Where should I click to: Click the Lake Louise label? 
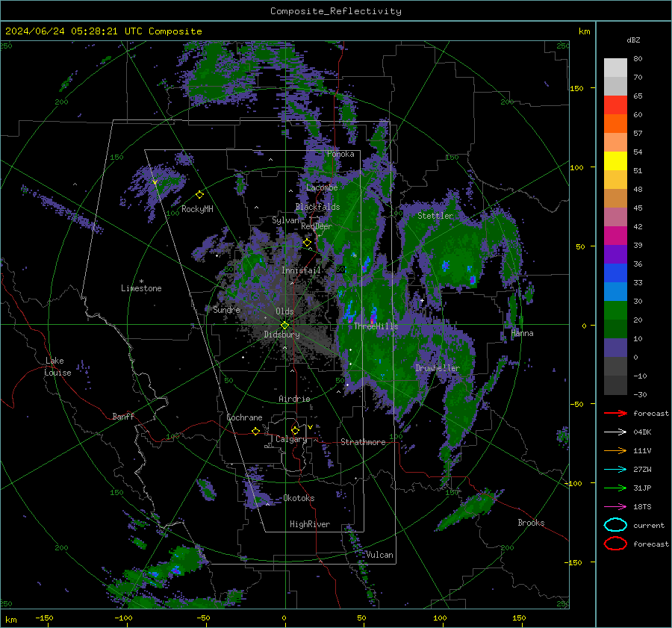click(x=57, y=367)
